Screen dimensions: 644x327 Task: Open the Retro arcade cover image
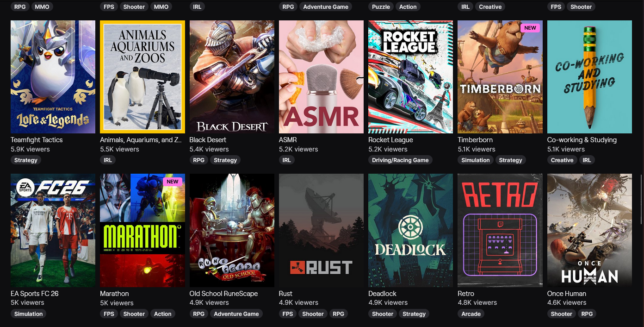tap(500, 230)
